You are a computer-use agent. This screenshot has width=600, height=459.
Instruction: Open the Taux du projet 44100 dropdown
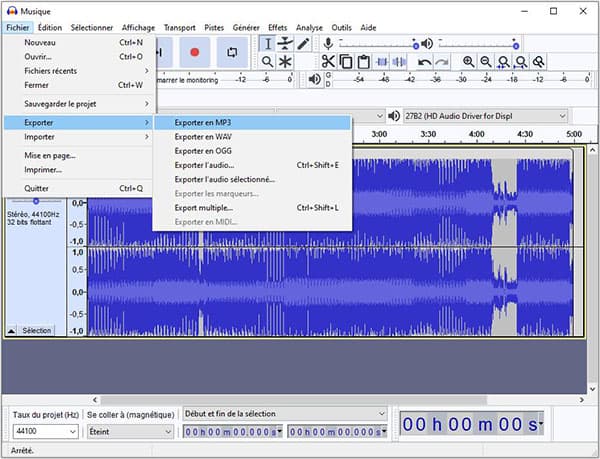[45, 431]
